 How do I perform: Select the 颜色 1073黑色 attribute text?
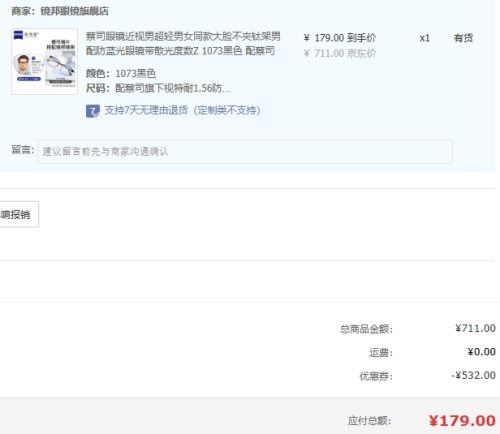pos(121,73)
